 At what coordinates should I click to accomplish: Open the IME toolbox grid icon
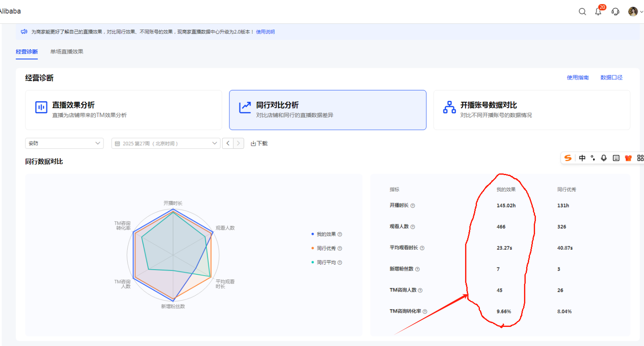point(640,158)
